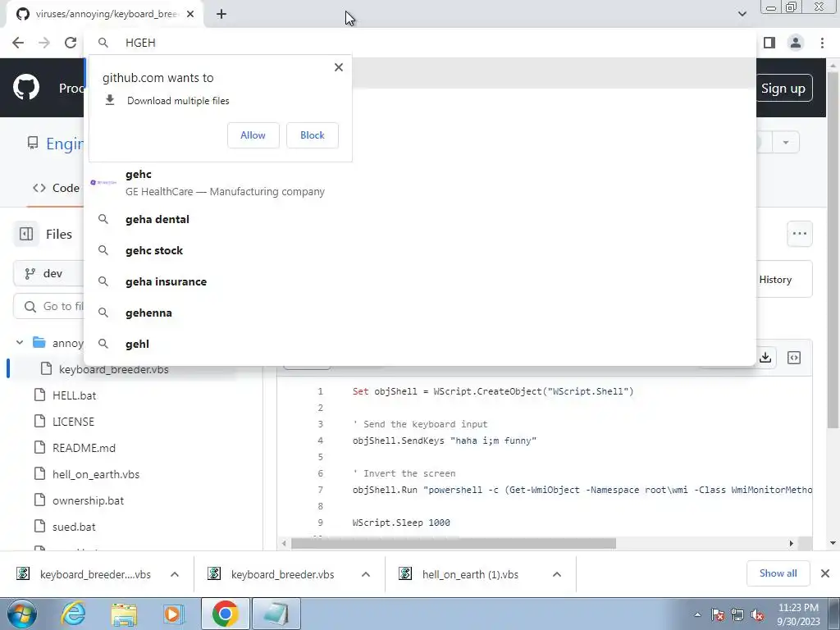Go back with the browser back arrow
The image size is (840, 630).
click(x=18, y=43)
